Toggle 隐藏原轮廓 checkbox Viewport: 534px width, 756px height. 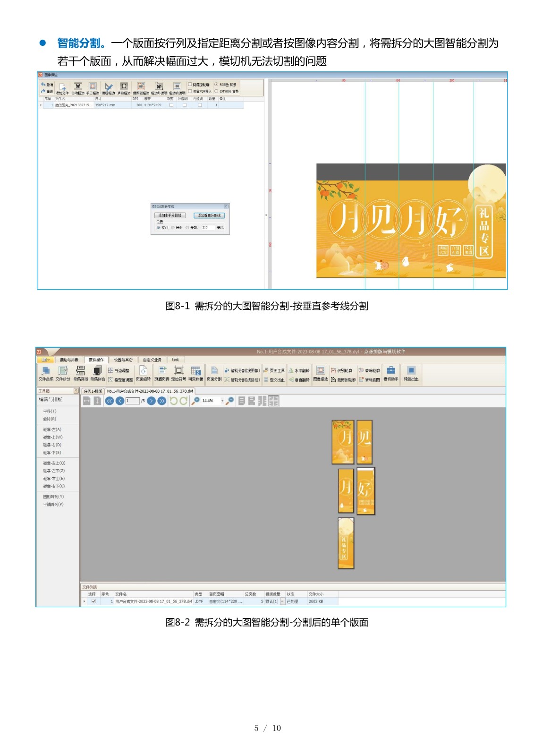(190, 85)
